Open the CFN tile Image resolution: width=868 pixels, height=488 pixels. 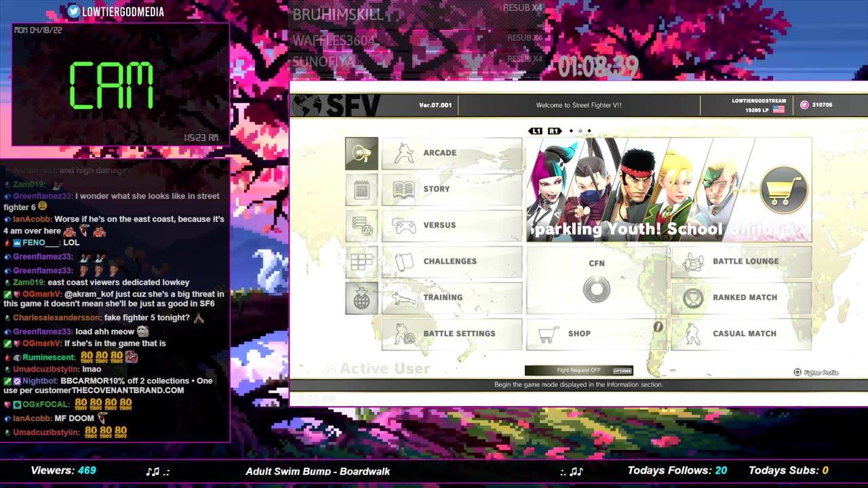[597, 280]
